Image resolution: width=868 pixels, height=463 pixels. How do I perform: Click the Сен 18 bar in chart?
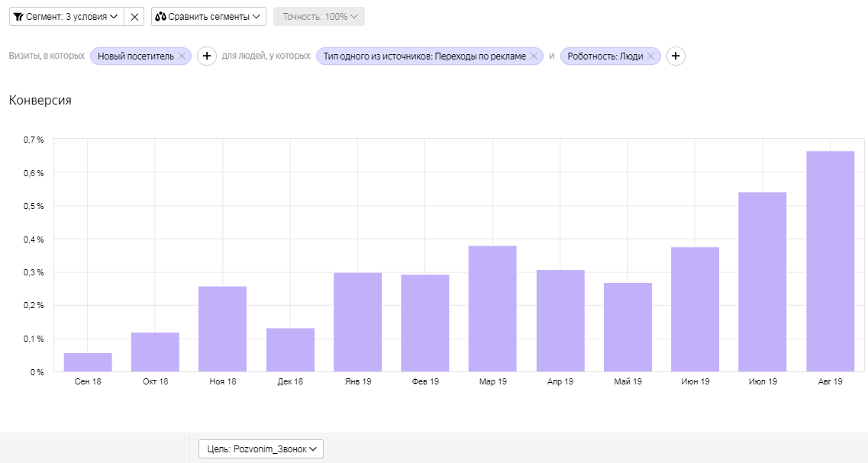(x=88, y=362)
